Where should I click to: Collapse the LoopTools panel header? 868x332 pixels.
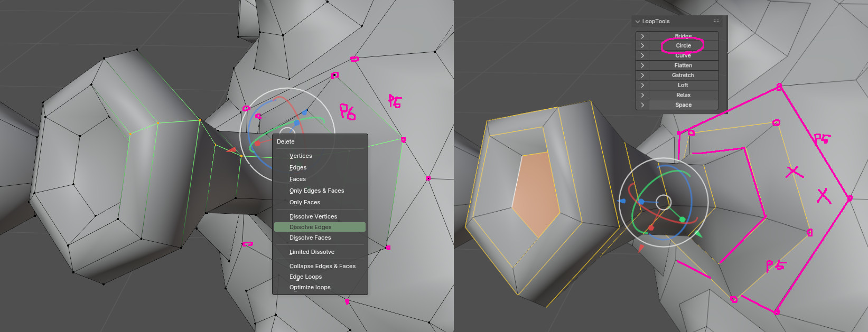pyautogui.click(x=638, y=21)
